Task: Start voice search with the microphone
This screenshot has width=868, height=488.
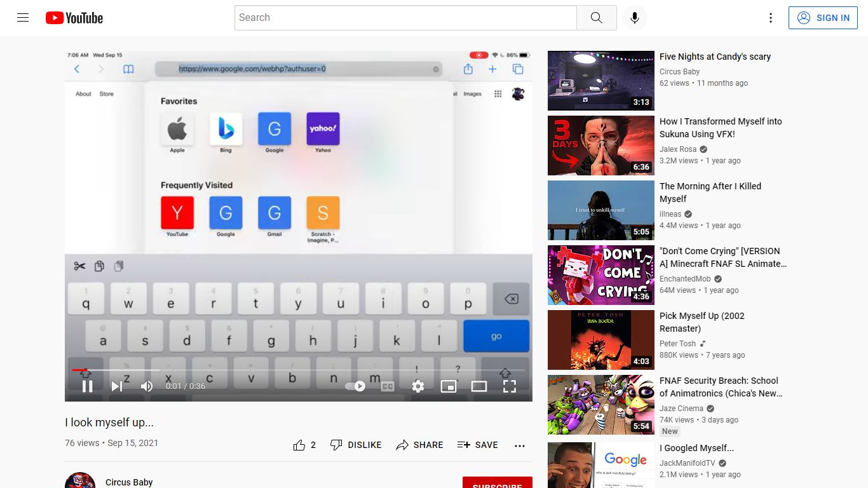Action: 634,18
